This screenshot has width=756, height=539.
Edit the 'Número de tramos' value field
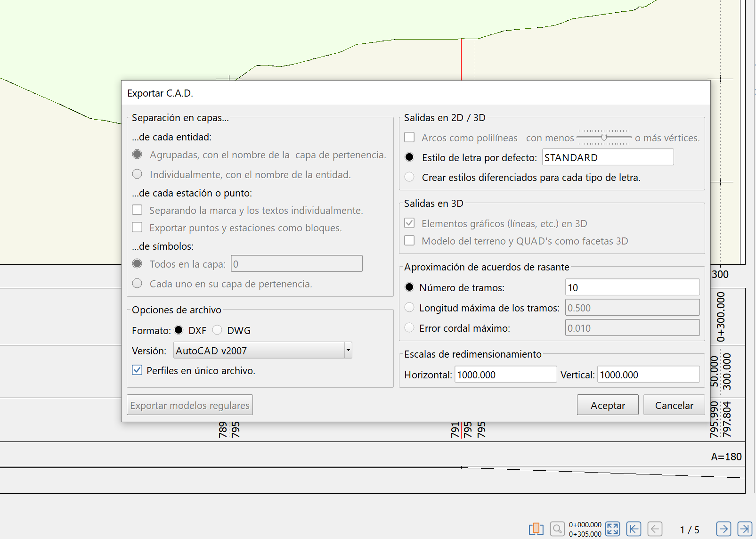632,287
